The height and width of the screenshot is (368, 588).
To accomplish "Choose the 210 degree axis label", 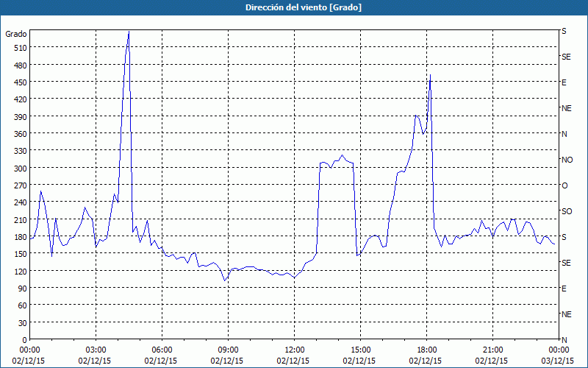I will tap(21, 220).
